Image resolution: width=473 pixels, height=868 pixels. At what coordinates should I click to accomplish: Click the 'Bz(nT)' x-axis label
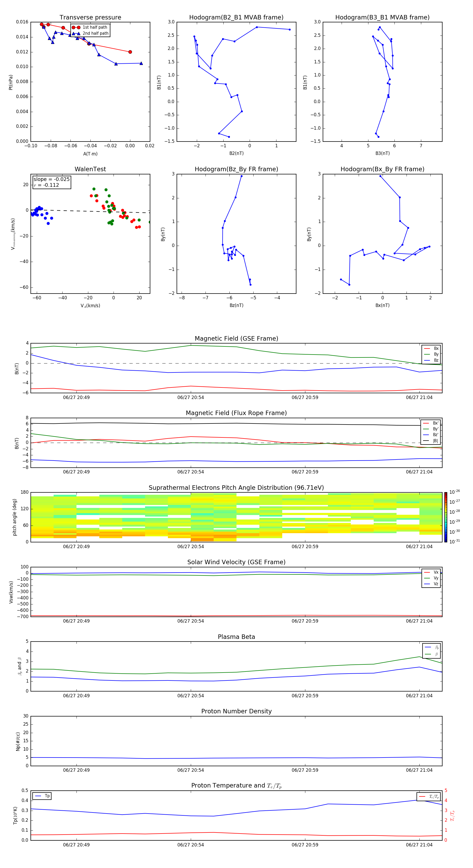point(236,305)
